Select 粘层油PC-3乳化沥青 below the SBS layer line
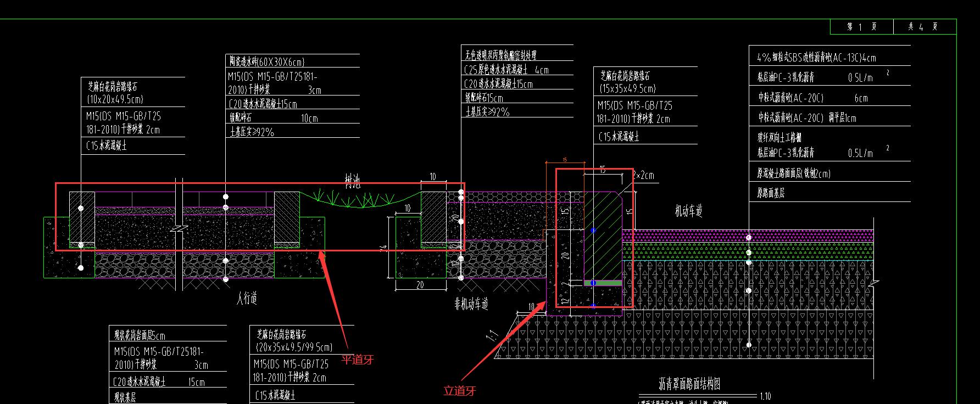 click(815, 77)
